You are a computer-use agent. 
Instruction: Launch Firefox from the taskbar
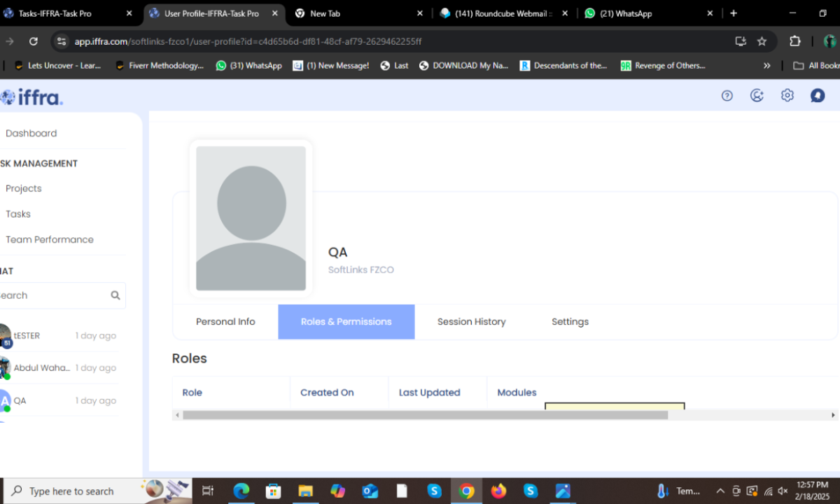498,491
